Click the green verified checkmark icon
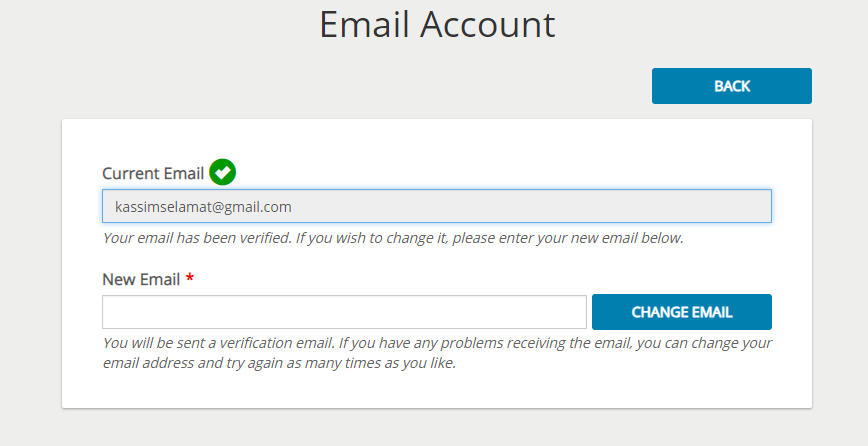 pyautogui.click(x=223, y=172)
